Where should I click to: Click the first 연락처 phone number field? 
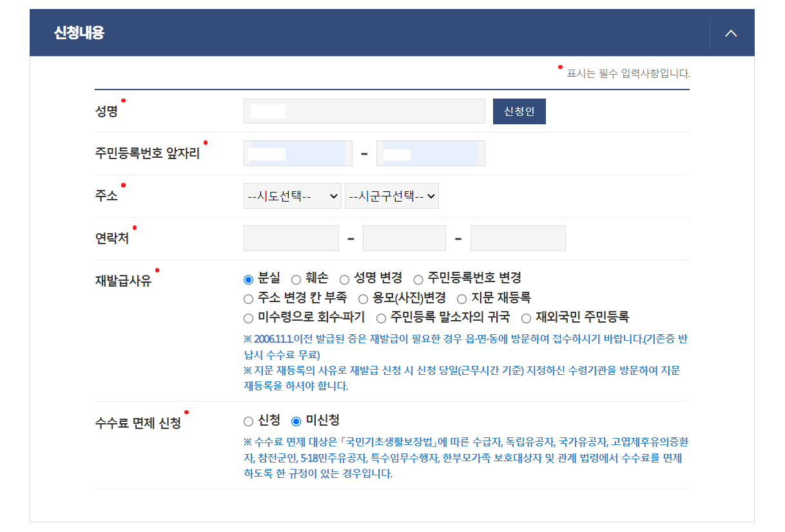click(291, 238)
